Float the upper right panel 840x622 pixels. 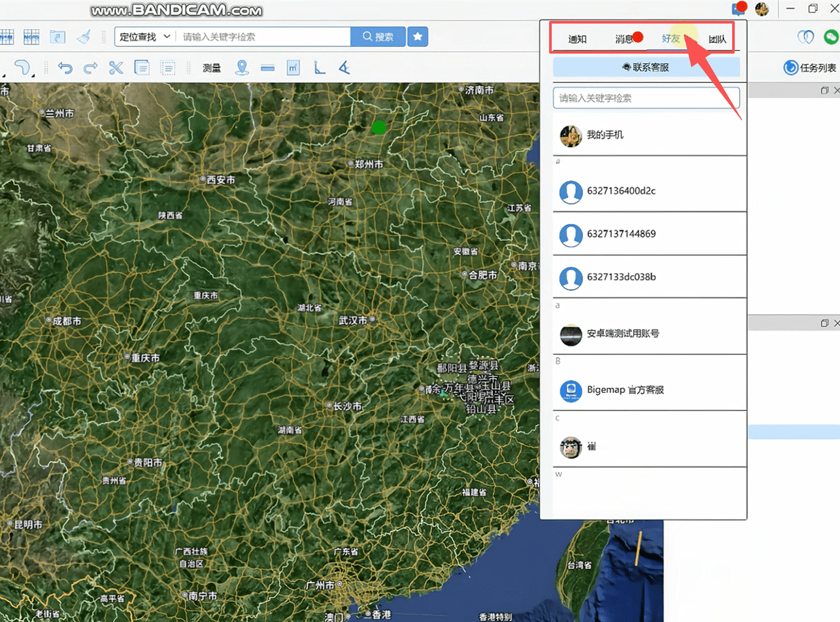(x=825, y=91)
